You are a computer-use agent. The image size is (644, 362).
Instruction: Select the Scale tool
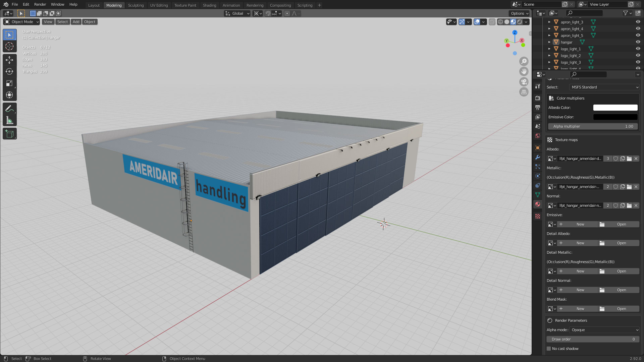click(x=9, y=83)
